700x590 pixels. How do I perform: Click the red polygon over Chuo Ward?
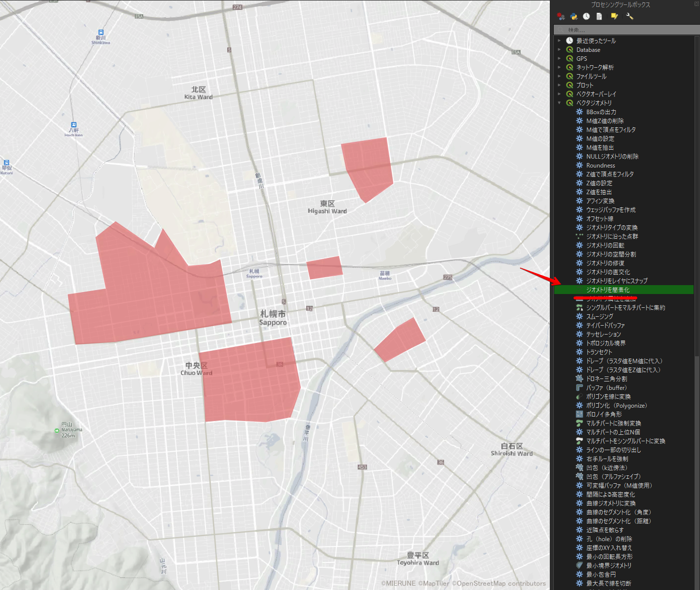point(249,379)
